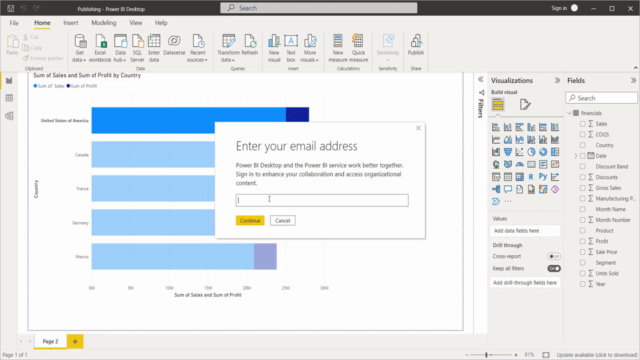Click Add data fields here well
640x360 pixels.
[x=525, y=231]
